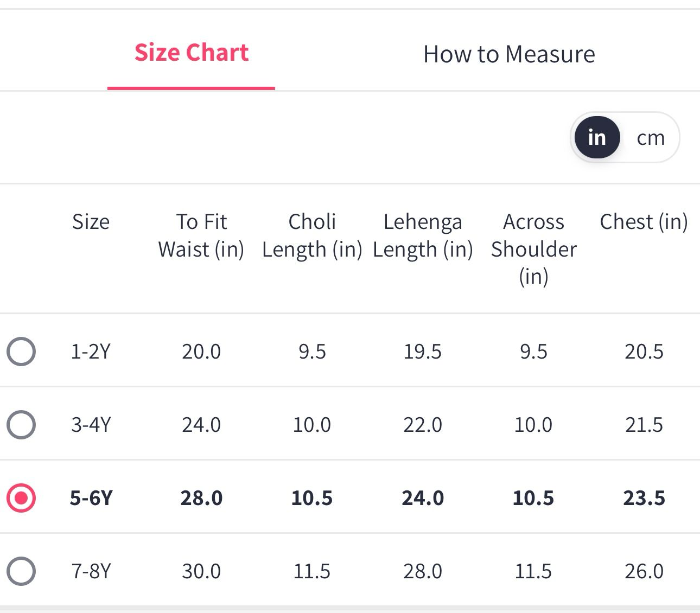Click the 28.0 waist value for 5-6Y
Image resolution: width=700 pixels, height=613 pixels.
201,498
